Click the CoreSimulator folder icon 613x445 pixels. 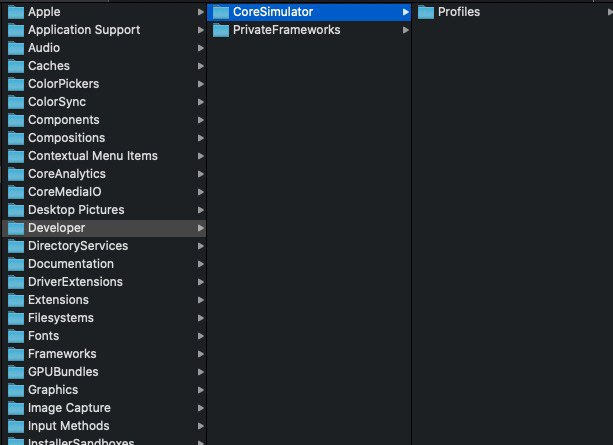(x=221, y=12)
